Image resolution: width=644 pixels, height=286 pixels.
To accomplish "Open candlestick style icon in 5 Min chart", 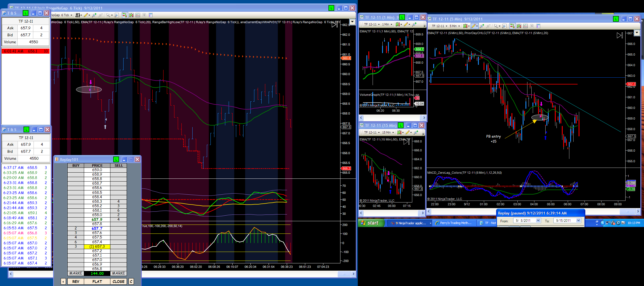I will click(466, 26).
